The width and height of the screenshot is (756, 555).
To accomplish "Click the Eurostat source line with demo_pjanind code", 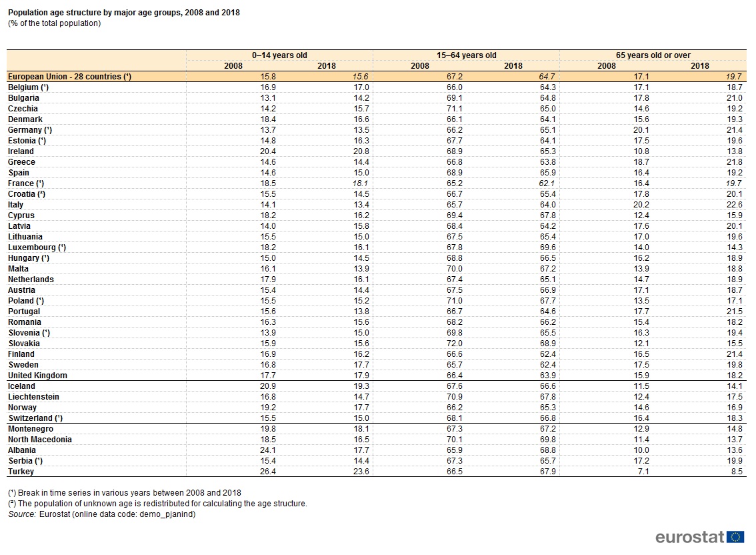I will point(102,514).
